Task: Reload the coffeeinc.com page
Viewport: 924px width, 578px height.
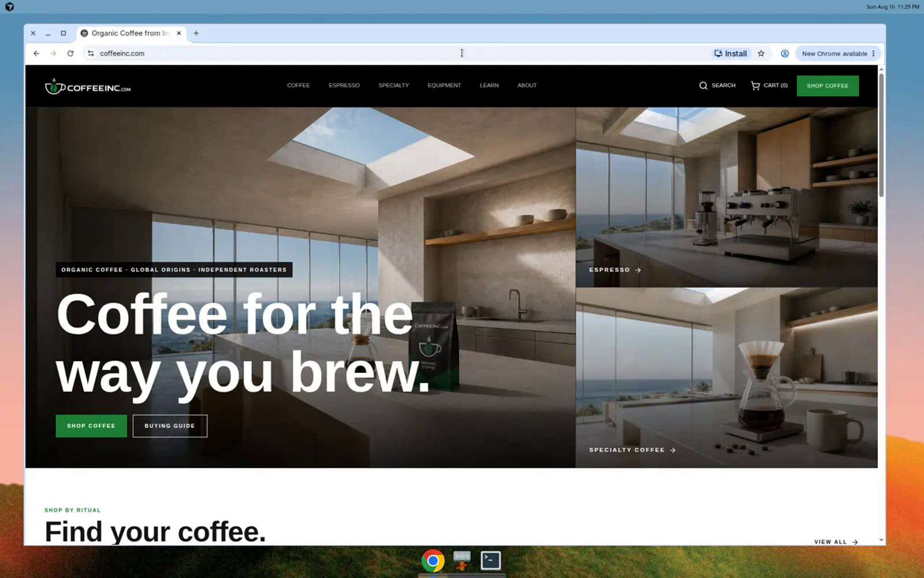Action: click(70, 53)
